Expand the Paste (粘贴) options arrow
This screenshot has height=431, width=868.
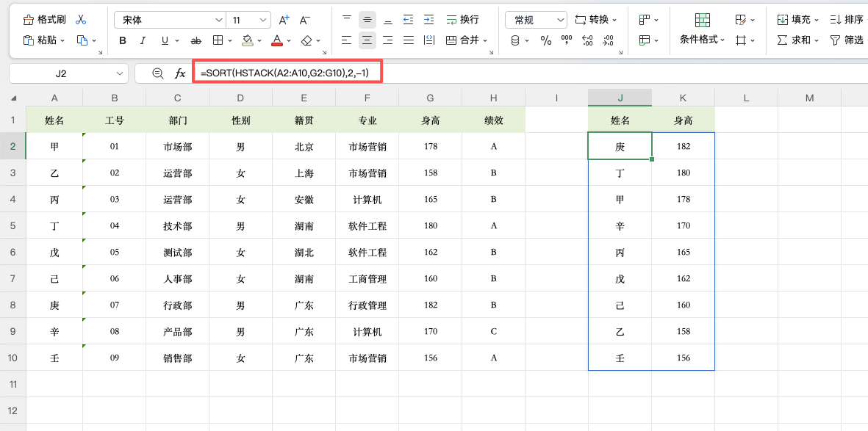[x=62, y=41]
